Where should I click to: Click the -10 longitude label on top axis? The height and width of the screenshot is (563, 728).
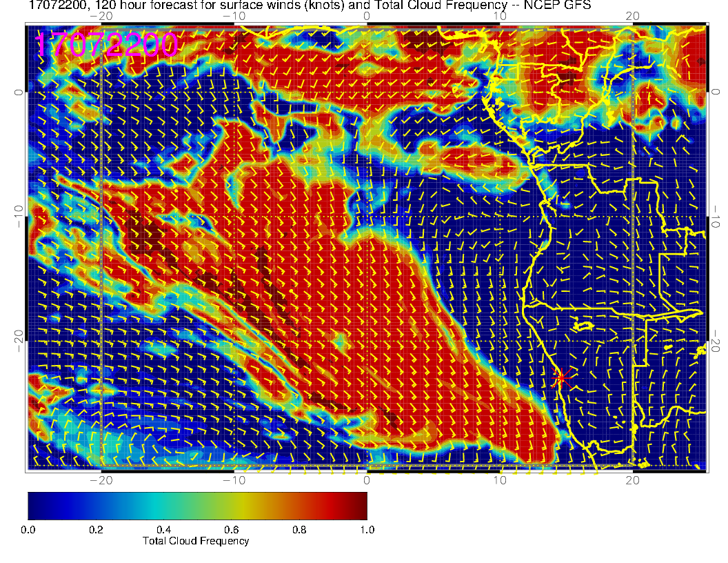[x=234, y=16]
